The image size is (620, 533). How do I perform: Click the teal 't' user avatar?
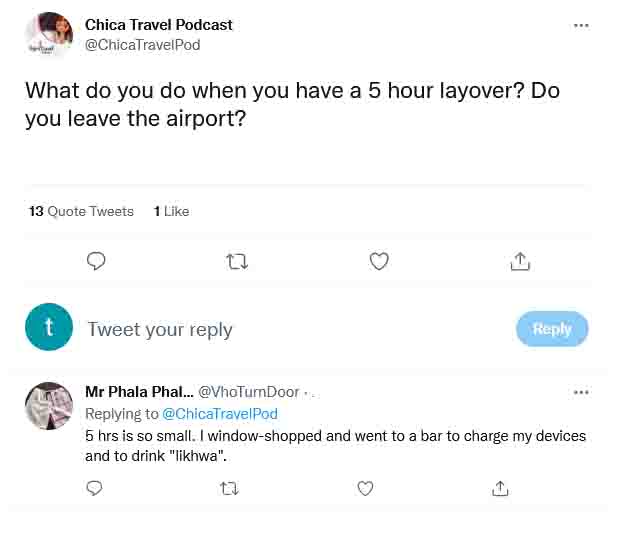tap(49, 327)
